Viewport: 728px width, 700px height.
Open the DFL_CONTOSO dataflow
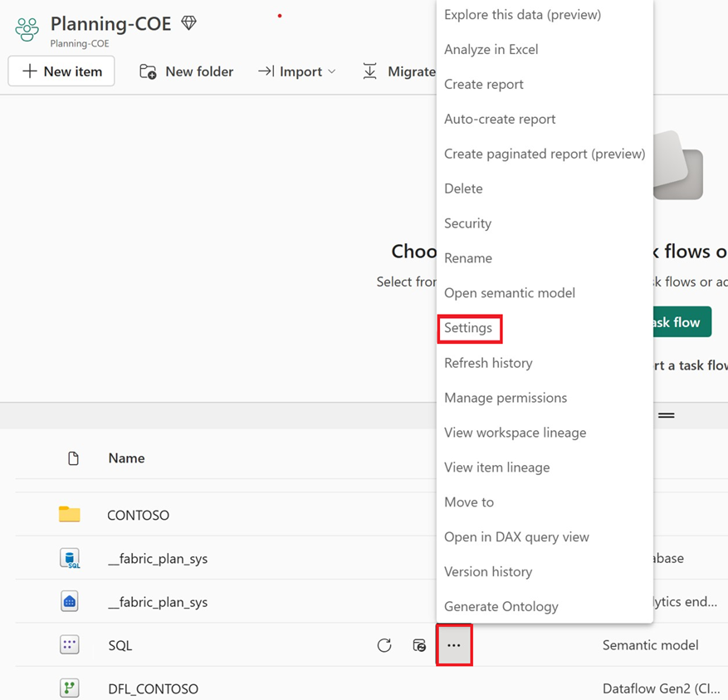154,688
